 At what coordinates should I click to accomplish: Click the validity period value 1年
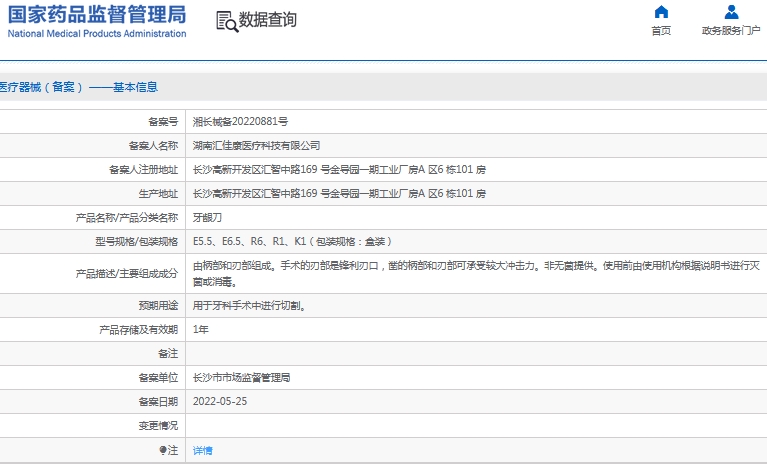[201, 330]
